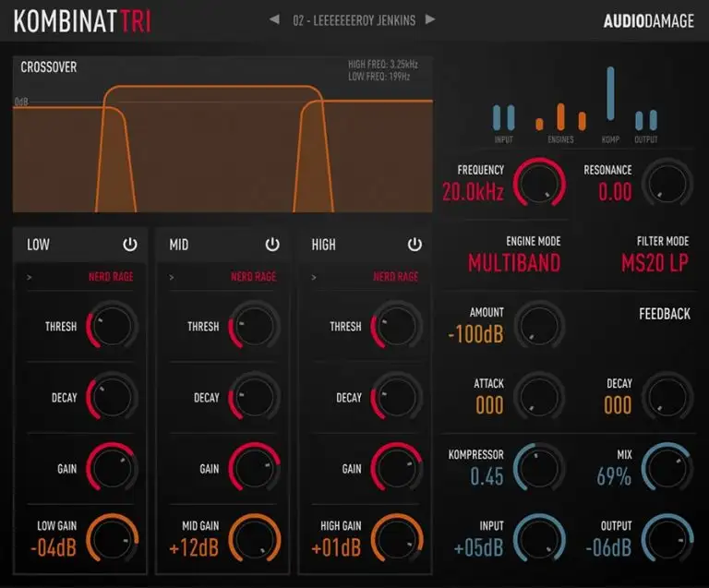The image size is (709, 588).
Task: Click the 69% mix value
Action: pyautogui.click(x=614, y=476)
